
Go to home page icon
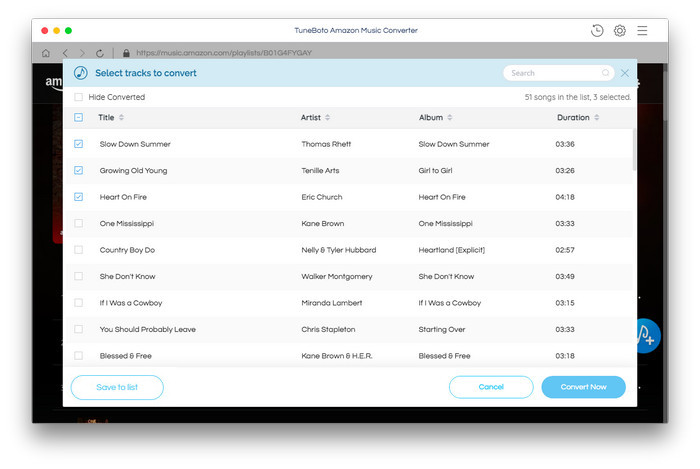pyautogui.click(x=46, y=53)
